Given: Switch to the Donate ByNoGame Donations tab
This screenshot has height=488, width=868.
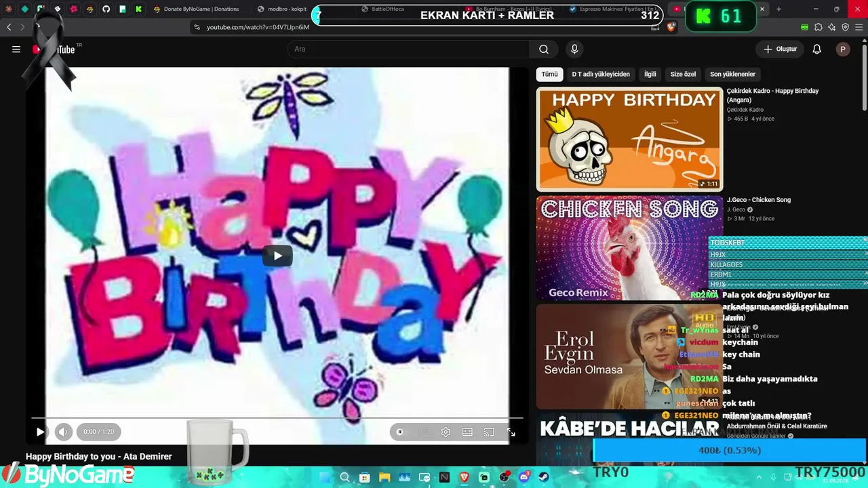Looking at the screenshot, I should pos(196,9).
